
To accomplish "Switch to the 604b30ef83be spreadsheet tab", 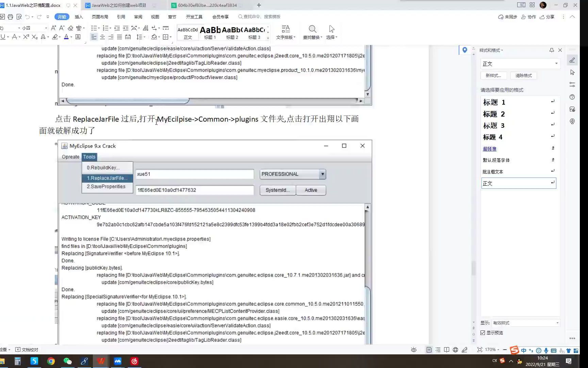I will (207, 5).
